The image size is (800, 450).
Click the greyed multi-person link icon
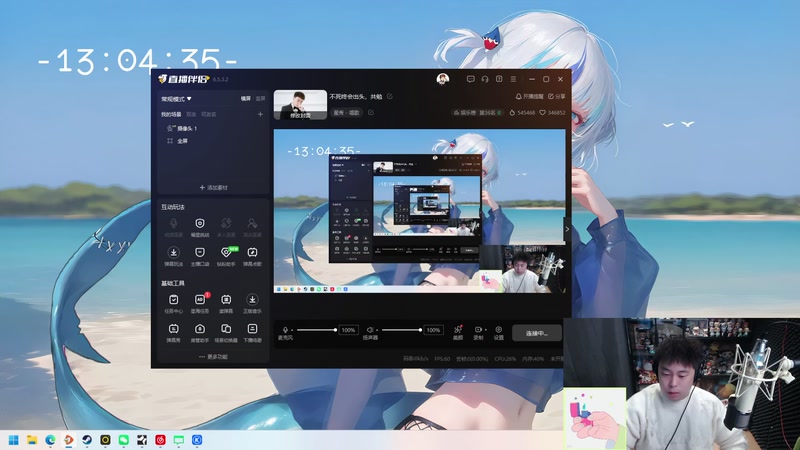[226, 223]
